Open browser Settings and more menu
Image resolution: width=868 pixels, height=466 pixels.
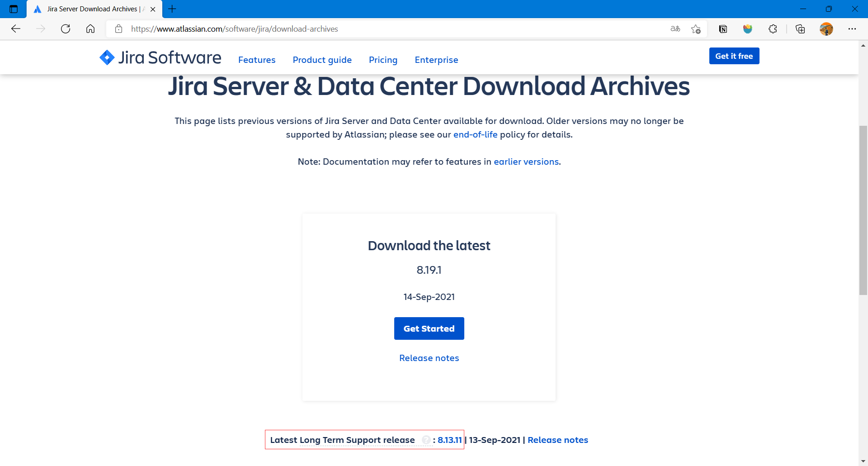(x=852, y=29)
